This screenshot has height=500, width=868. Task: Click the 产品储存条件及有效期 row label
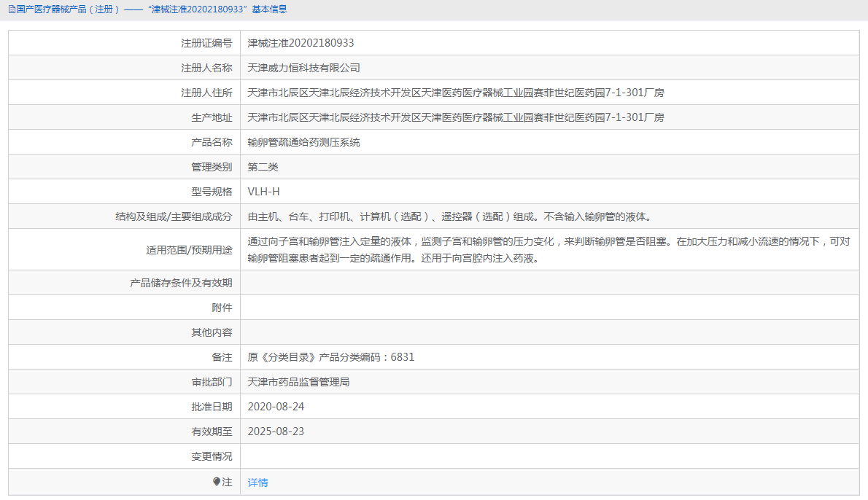(x=180, y=283)
